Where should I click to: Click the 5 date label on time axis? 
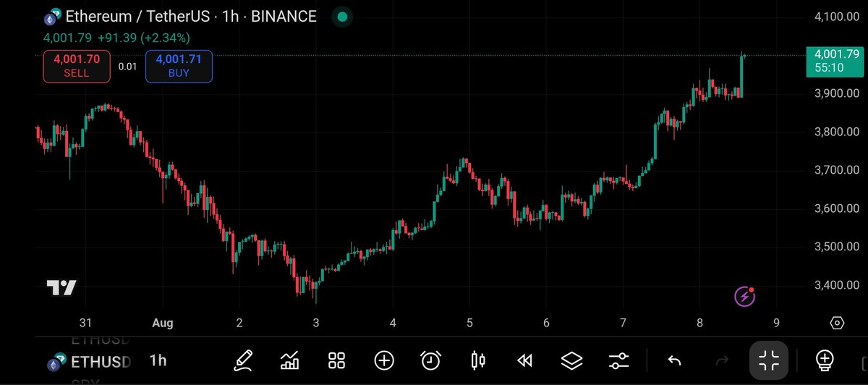pyautogui.click(x=469, y=323)
